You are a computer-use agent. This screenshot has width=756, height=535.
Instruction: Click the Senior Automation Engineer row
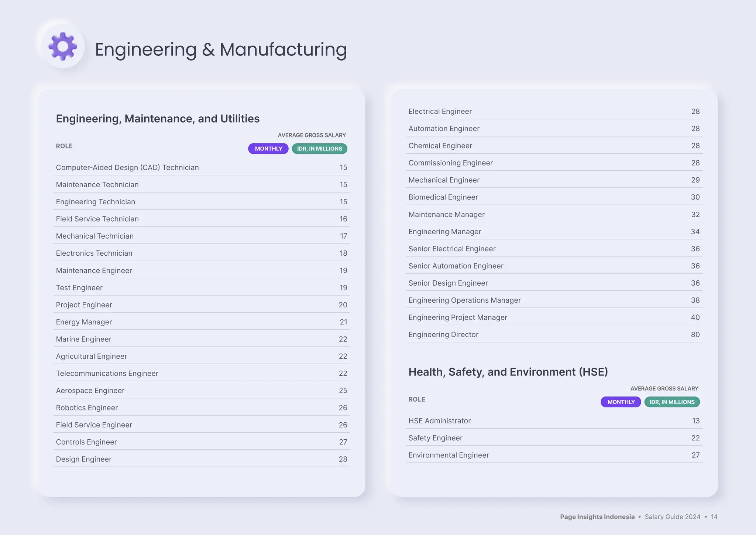click(x=554, y=266)
